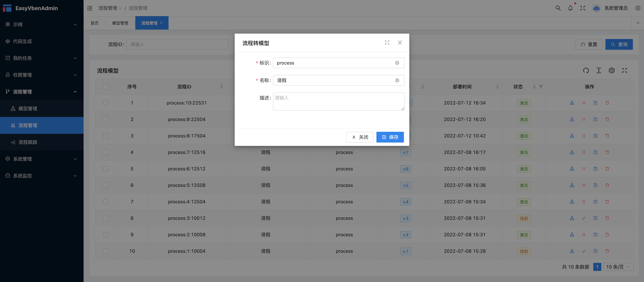Open 流程跟踪 in the sidebar
This screenshot has height=282, width=644.
click(42, 142)
